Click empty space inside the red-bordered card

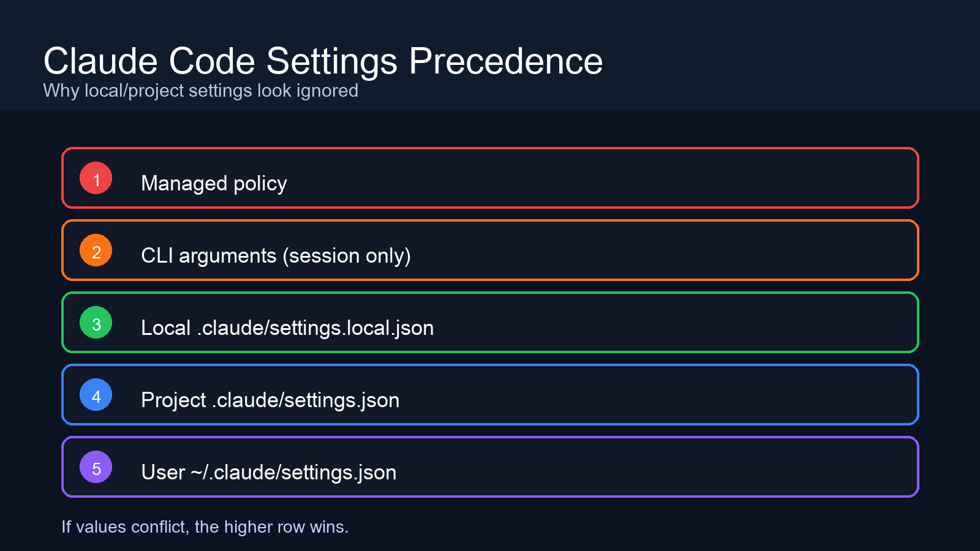(612, 178)
